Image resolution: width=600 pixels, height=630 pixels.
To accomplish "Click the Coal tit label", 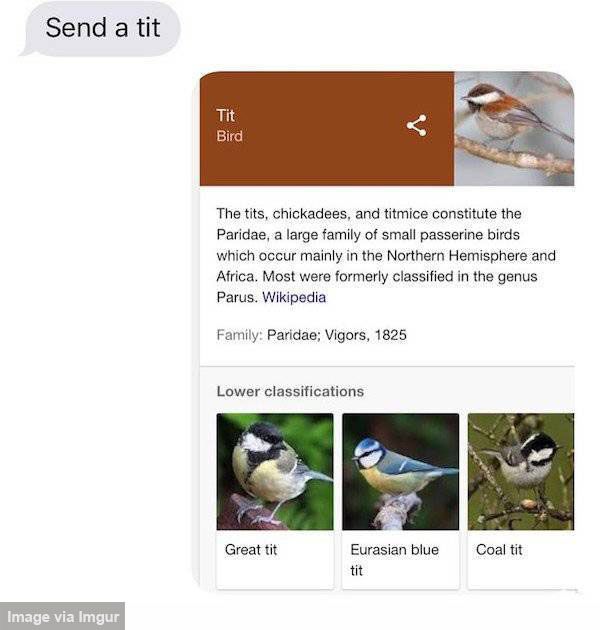I will pyautogui.click(x=499, y=550).
